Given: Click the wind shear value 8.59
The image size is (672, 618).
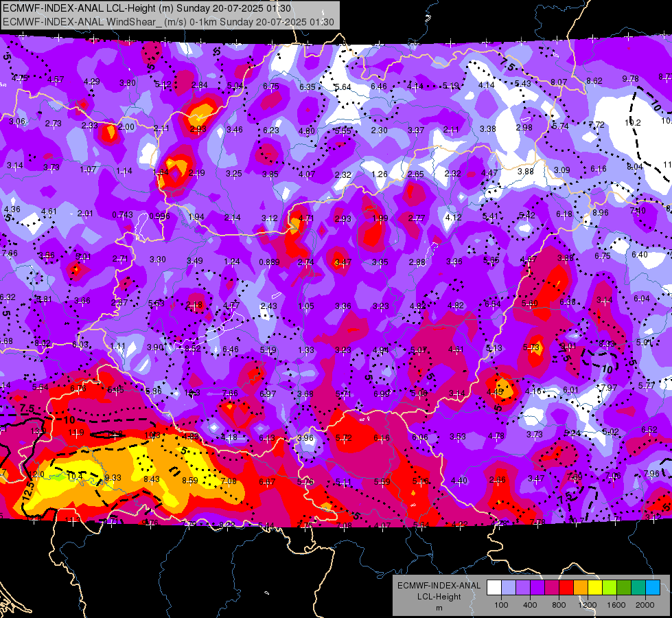Looking at the screenshot, I should click(x=190, y=481).
